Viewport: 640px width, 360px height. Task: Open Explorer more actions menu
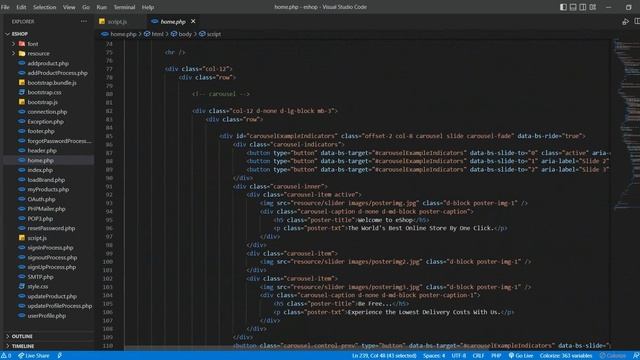[x=84, y=21]
